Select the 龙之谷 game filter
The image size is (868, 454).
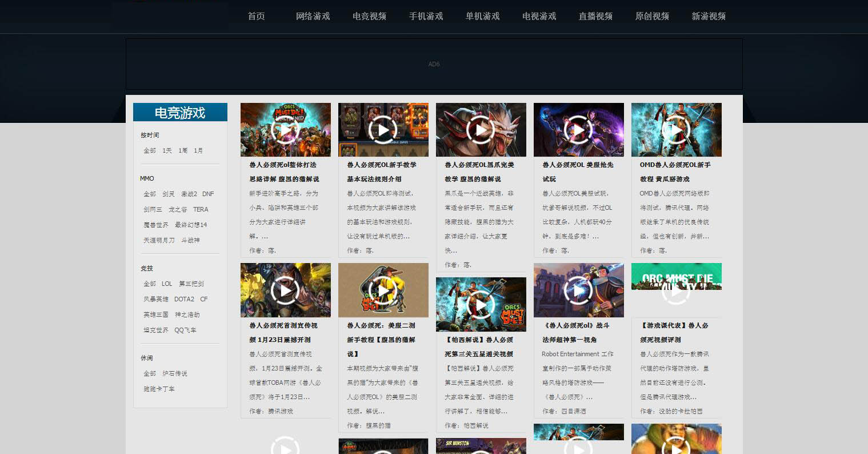coord(178,209)
